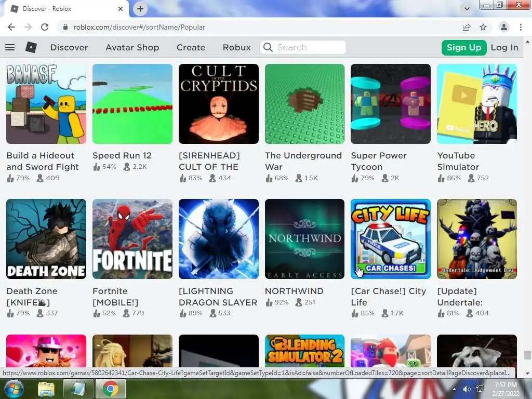Open the Super Power Tycoon thumbnail
Screen dimensions: 532x399
(x=391, y=104)
